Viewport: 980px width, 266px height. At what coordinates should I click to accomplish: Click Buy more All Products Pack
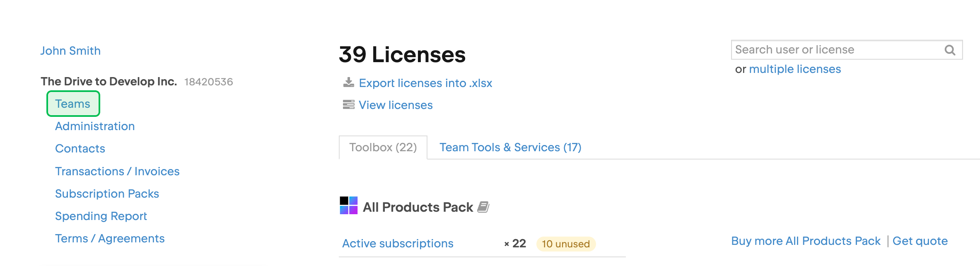click(806, 241)
